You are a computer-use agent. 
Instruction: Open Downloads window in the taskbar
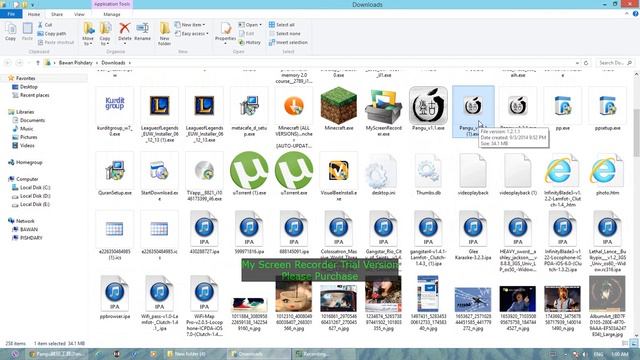260,354
